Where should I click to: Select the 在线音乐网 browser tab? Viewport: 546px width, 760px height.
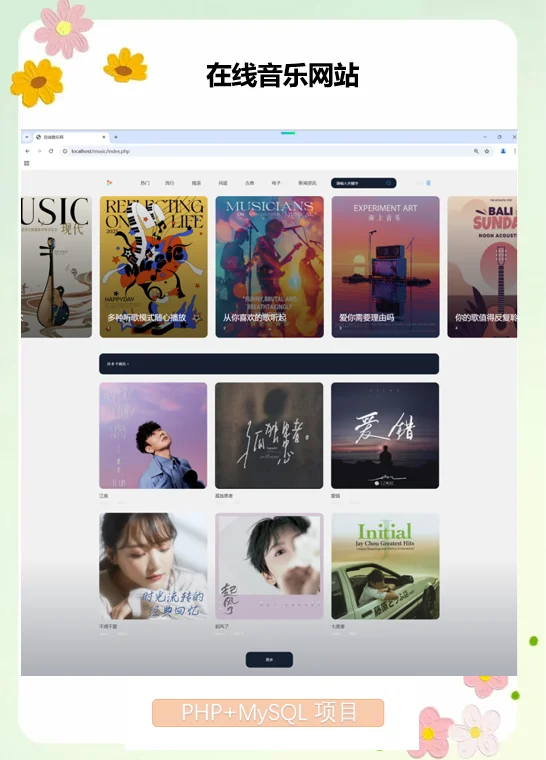pyautogui.click(x=71, y=137)
